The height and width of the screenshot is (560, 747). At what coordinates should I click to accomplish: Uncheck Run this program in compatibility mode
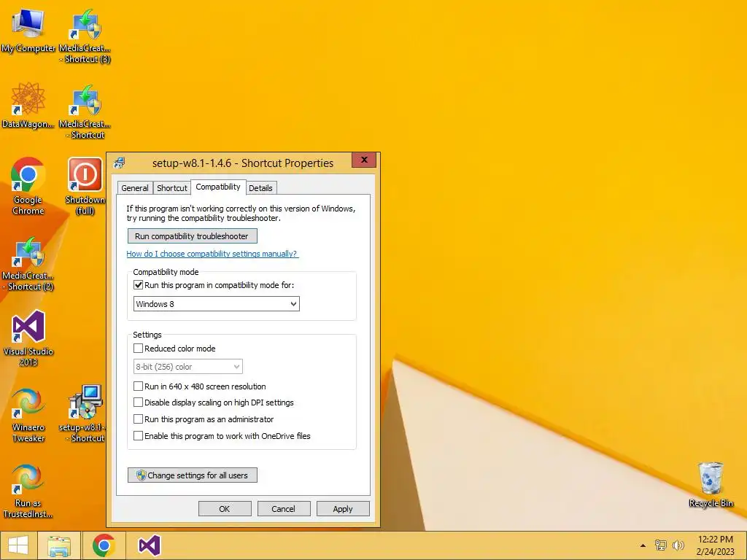[x=138, y=285]
